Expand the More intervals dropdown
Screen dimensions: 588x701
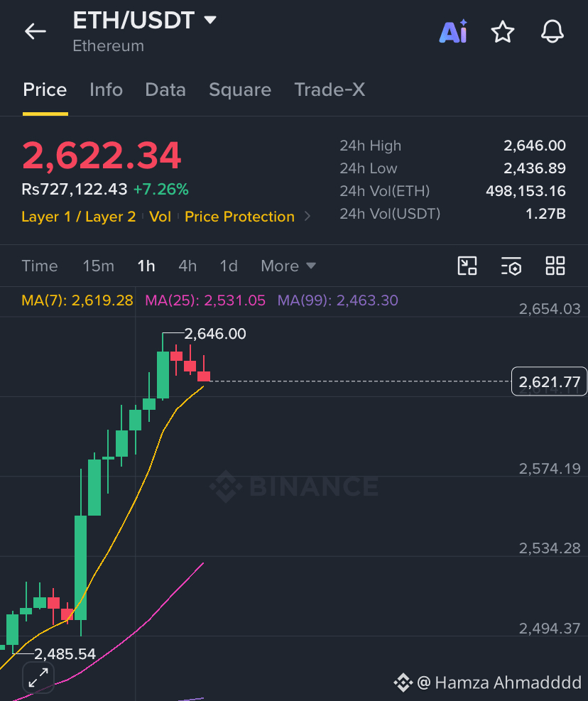coord(288,266)
